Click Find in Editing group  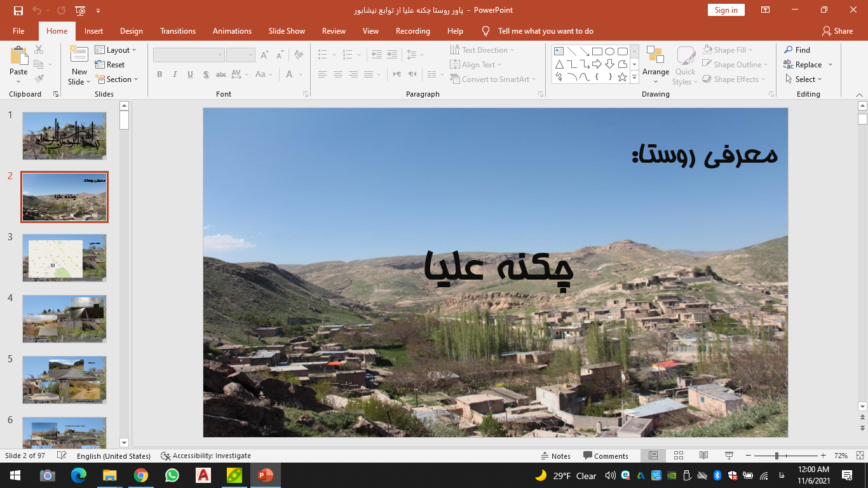pyautogui.click(x=797, y=50)
